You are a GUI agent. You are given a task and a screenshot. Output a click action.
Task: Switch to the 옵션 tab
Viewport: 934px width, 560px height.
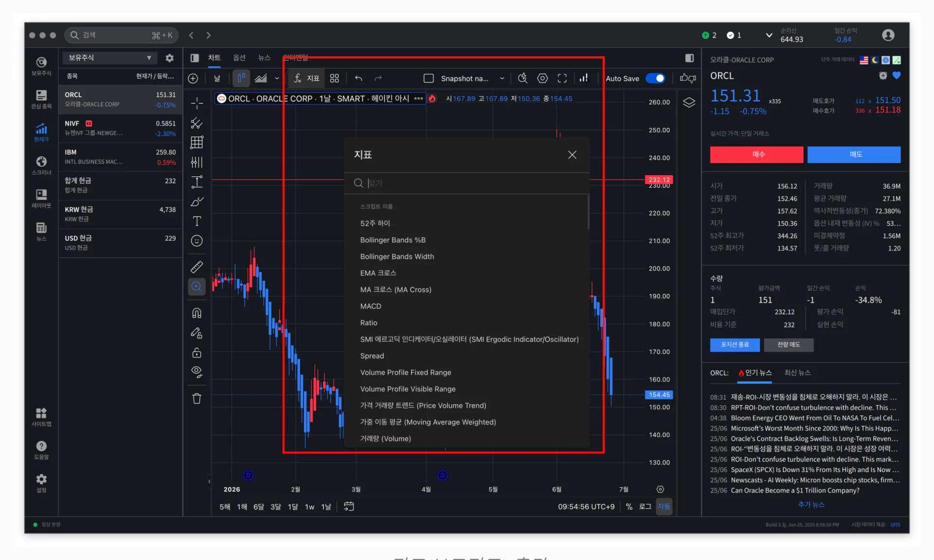pyautogui.click(x=239, y=57)
